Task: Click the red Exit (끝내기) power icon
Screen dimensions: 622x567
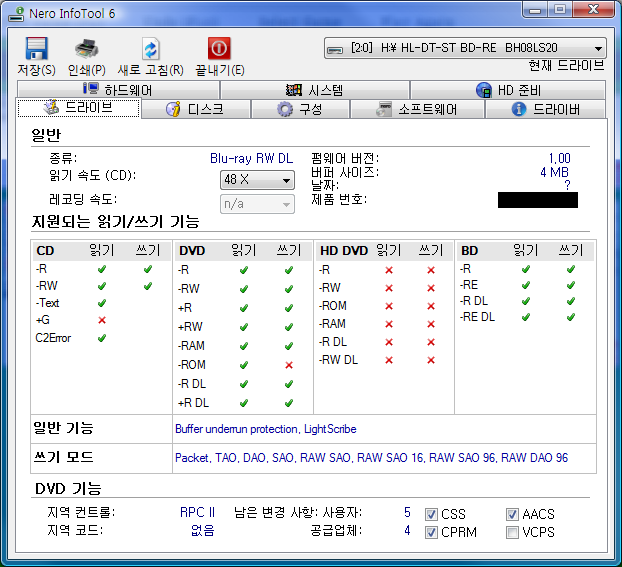Action: pyautogui.click(x=219, y=48)
